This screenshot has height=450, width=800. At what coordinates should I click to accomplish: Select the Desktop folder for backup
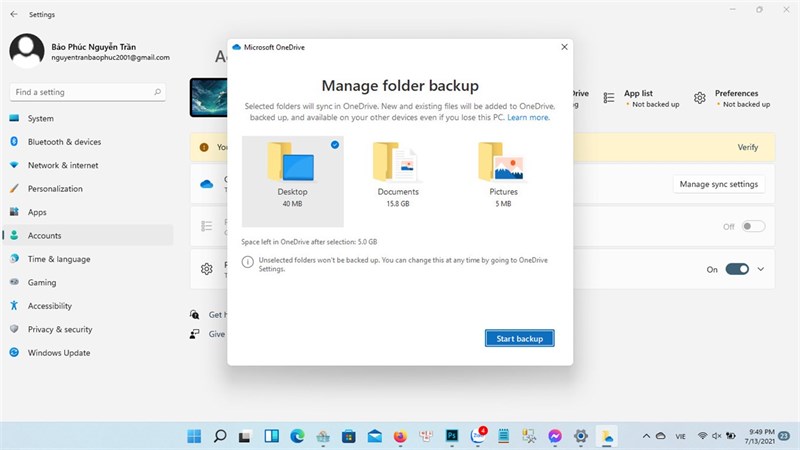pos(292,181)
